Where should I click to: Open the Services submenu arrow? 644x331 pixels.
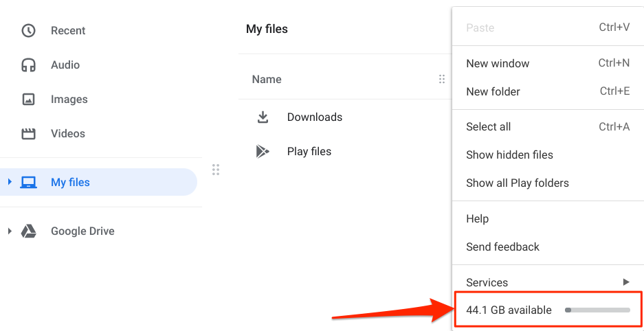(x=625, y=282)
